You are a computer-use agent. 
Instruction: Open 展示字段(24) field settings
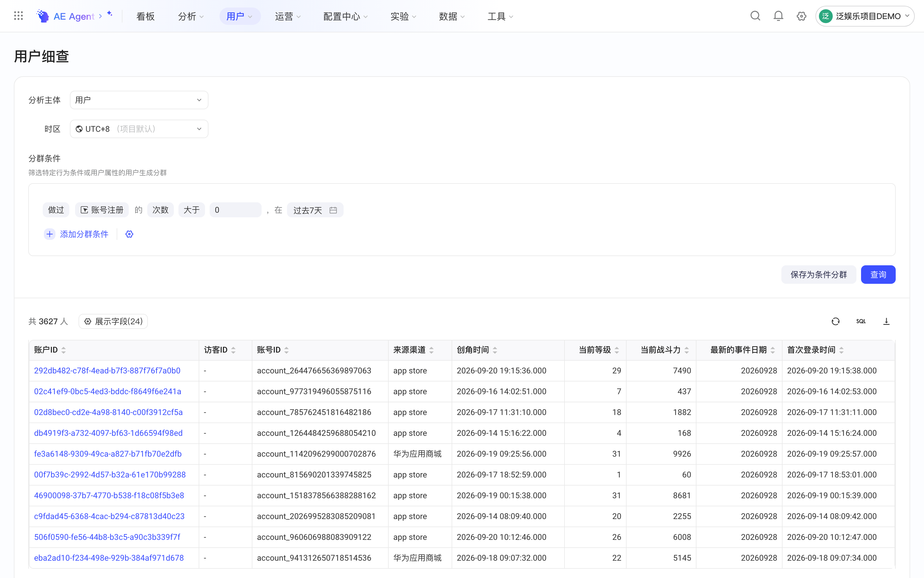click(x=113, y=321)
